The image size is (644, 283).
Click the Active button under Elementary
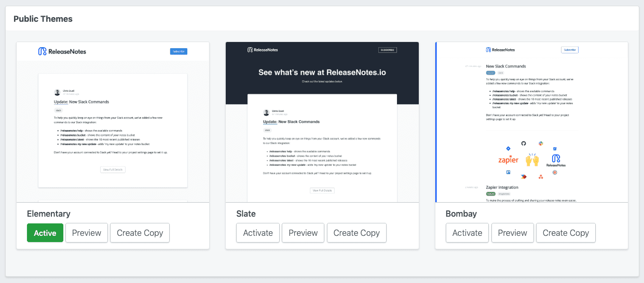tap(45, 233)
